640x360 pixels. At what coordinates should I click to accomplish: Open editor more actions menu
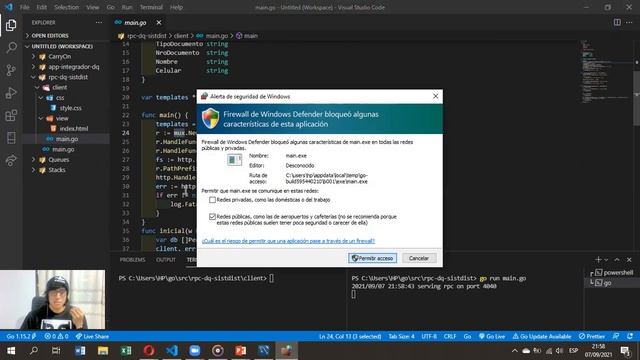(629, 23)
